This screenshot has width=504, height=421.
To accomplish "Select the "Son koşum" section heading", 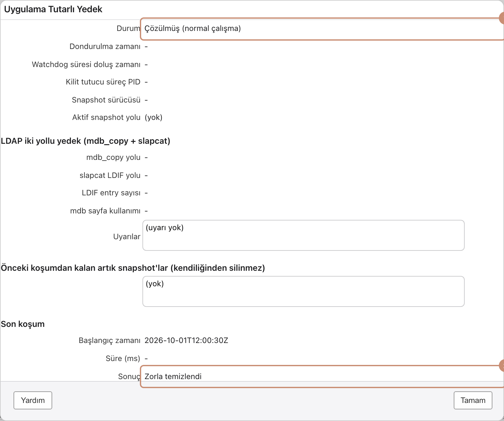I will [x=23, y=324].
